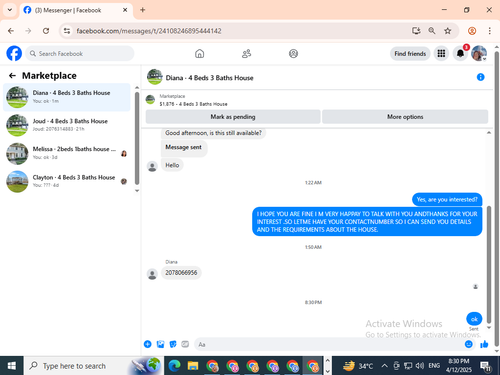500x375 pixels.
Task: Click browser Back arrow
Action: click(x=11, y=31)
